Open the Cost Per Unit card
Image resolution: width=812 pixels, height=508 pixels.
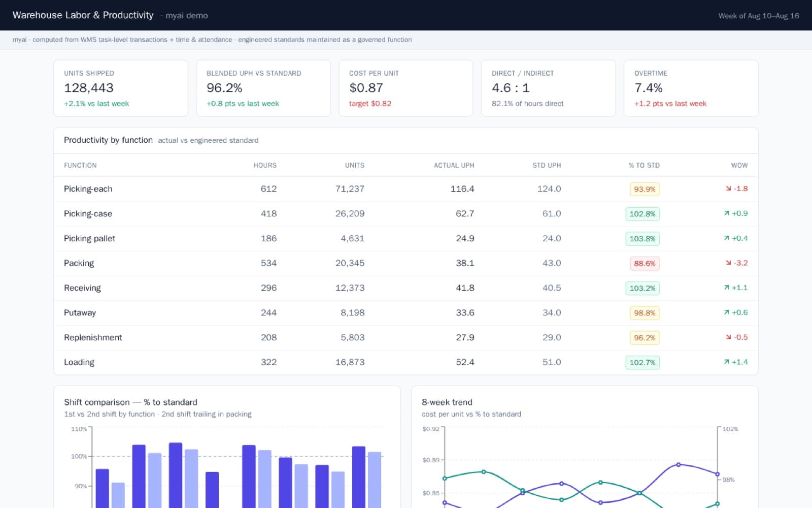pos(406,88)
